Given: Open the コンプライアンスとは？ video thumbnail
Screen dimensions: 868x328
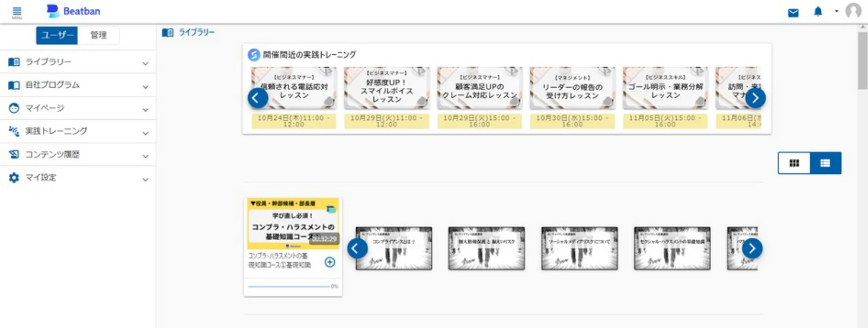Looking at the screenshot, I should [394, 248].
